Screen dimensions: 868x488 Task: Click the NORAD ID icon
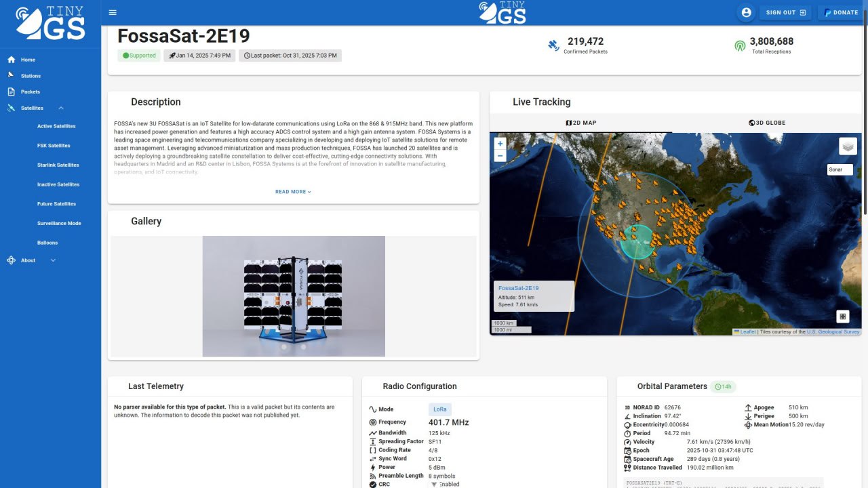[x=627, y=408]
